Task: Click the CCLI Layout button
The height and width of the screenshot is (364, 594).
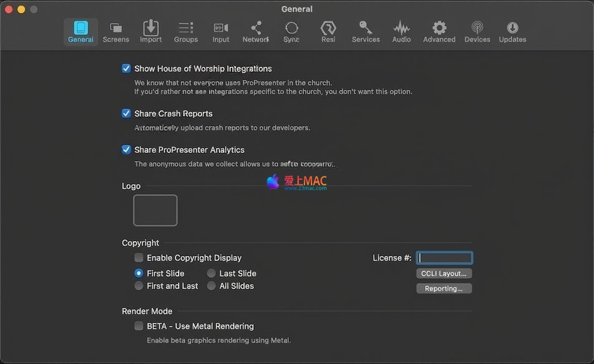Action: [444, 274]
